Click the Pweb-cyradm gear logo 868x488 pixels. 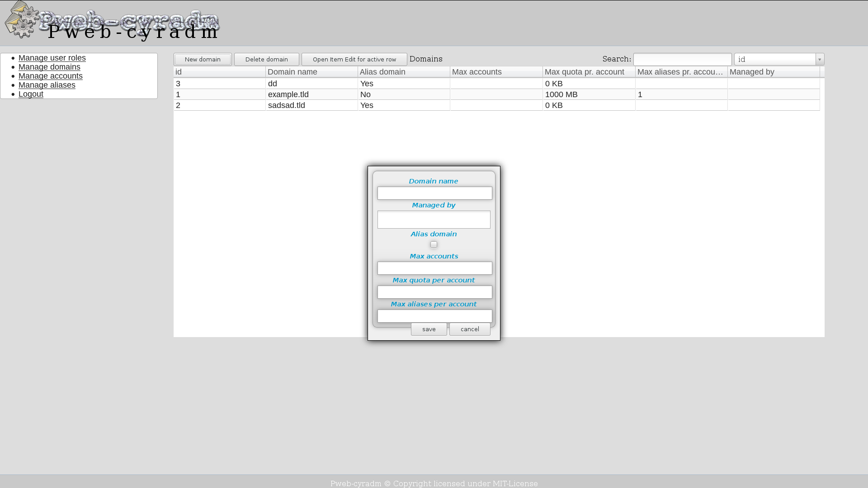tap(20, 20)
